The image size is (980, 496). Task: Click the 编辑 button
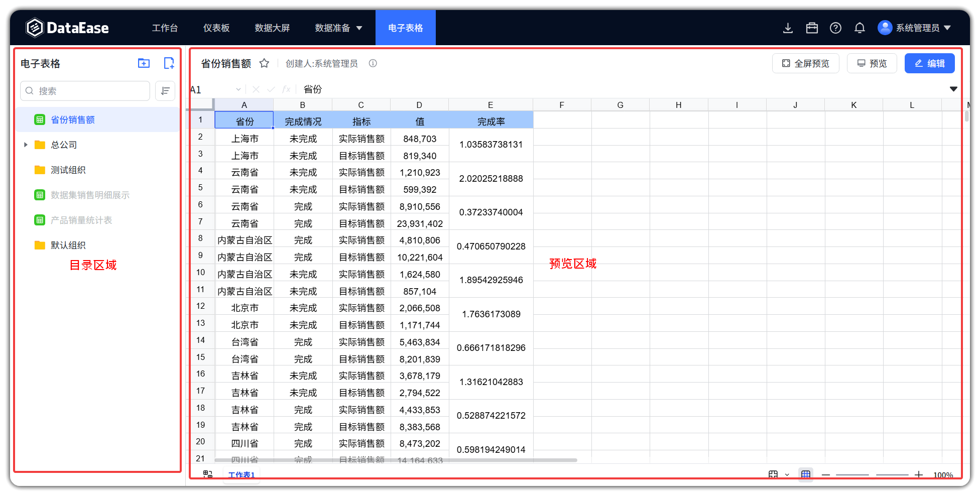pos(930,63)
